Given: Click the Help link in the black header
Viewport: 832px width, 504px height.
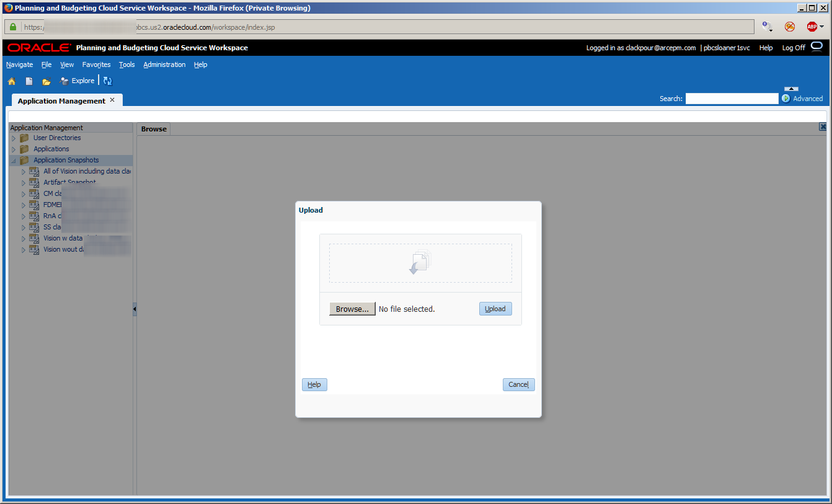Looking at the screenshot, I should (766, 48).
